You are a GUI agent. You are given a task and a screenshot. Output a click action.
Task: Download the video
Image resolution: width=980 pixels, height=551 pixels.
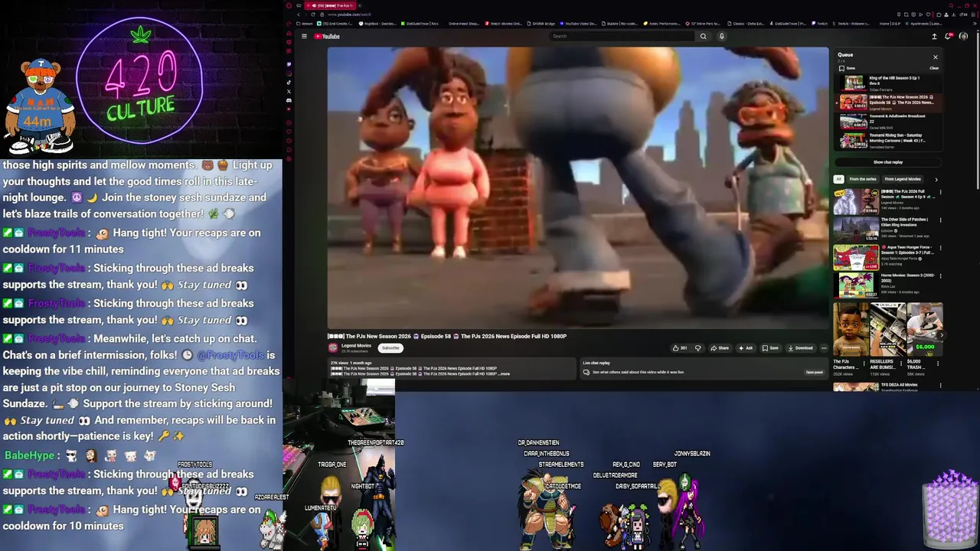click(x=800, y=348)
